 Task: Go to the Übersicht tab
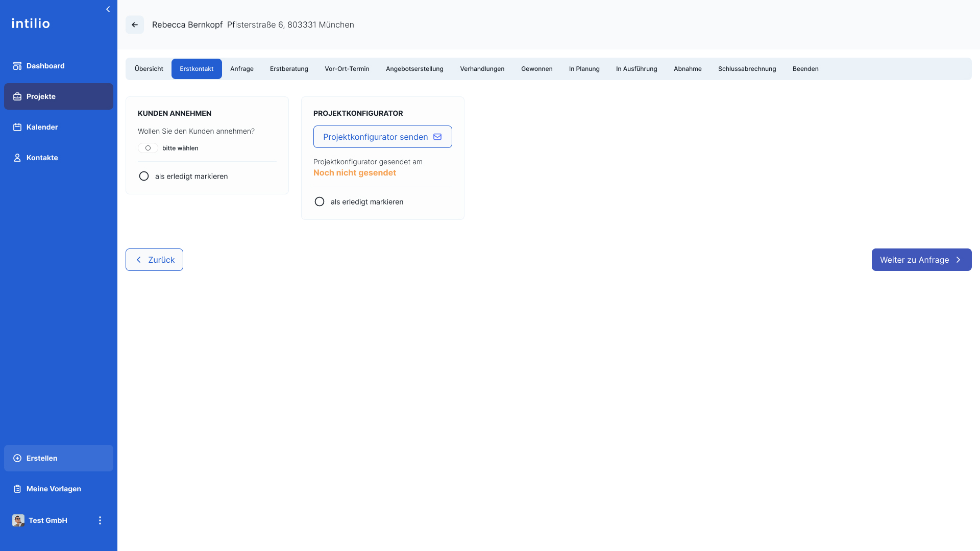(x=149, y=69)
